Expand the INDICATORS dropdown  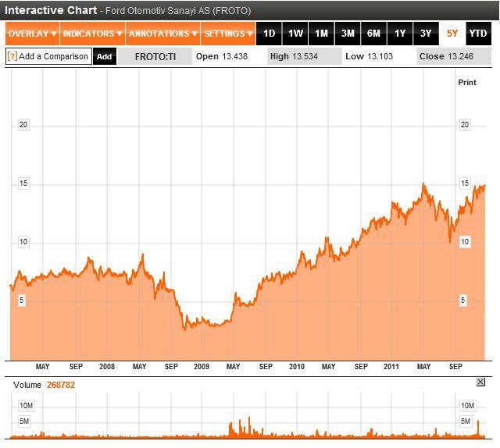[92, 34]
